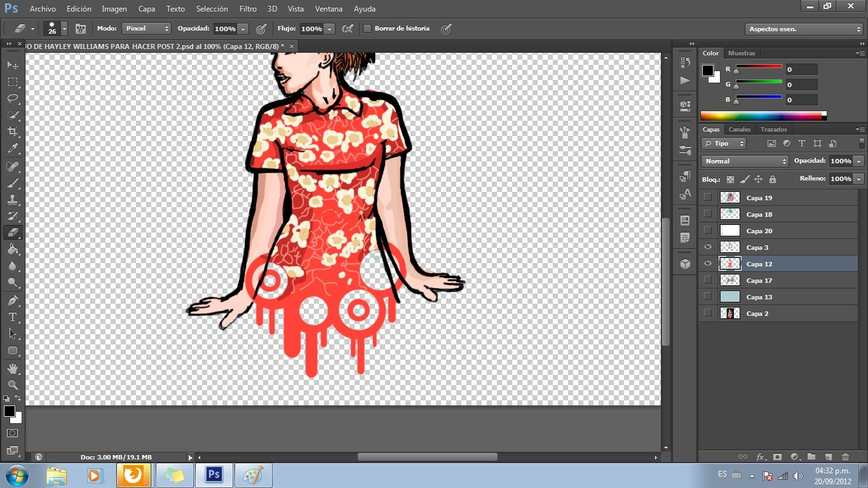The height and width of the screenshot is (488, 868).
Task: Click the delete layer trash icon
Action: [845, 456]
